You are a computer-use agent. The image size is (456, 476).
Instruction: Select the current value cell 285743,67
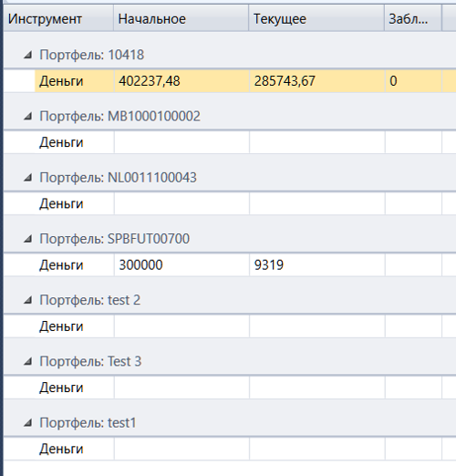[317, 81]
